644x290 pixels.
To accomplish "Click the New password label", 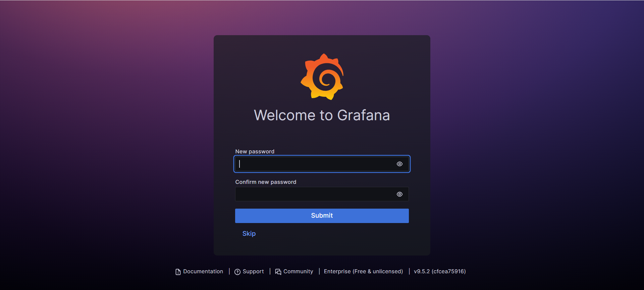I will coord(255,152).
